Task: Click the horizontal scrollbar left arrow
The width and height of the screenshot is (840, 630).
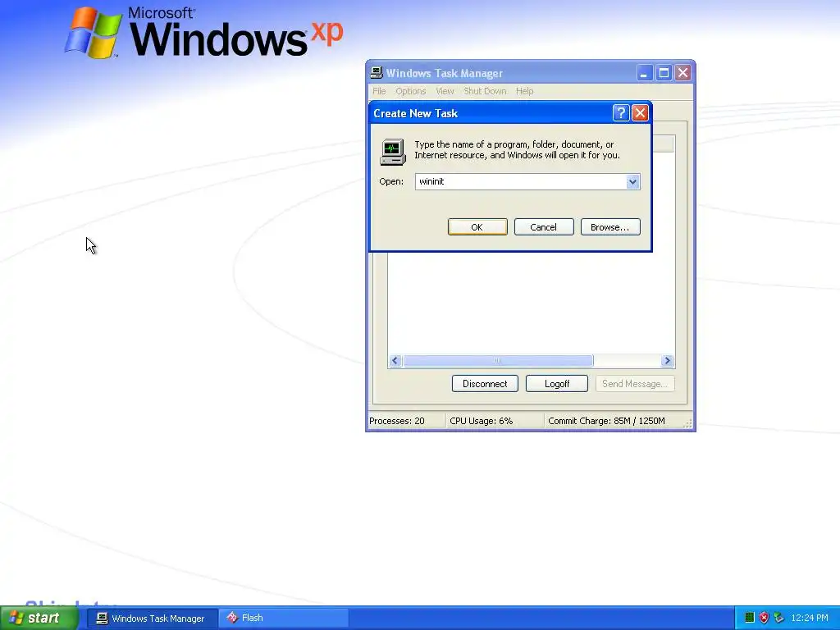Action: click(395, 361)
